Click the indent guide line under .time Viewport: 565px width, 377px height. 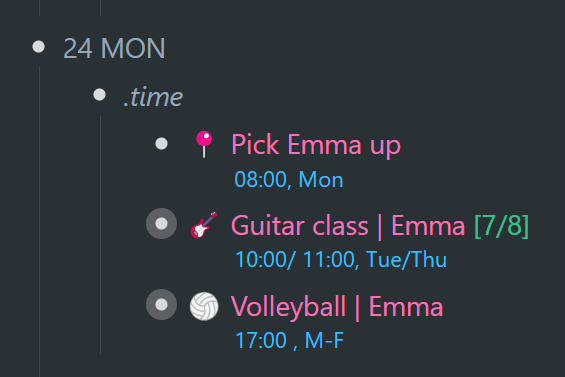pyautogui.click(x=101, y=235)
